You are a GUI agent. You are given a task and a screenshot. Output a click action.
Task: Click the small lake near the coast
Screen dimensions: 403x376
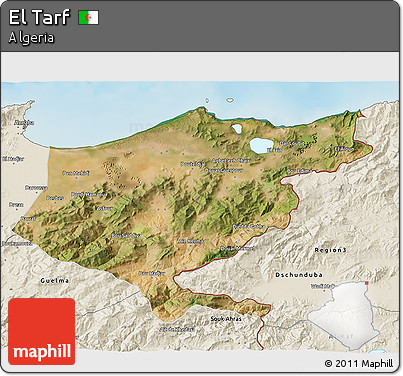tap(237, 129)
